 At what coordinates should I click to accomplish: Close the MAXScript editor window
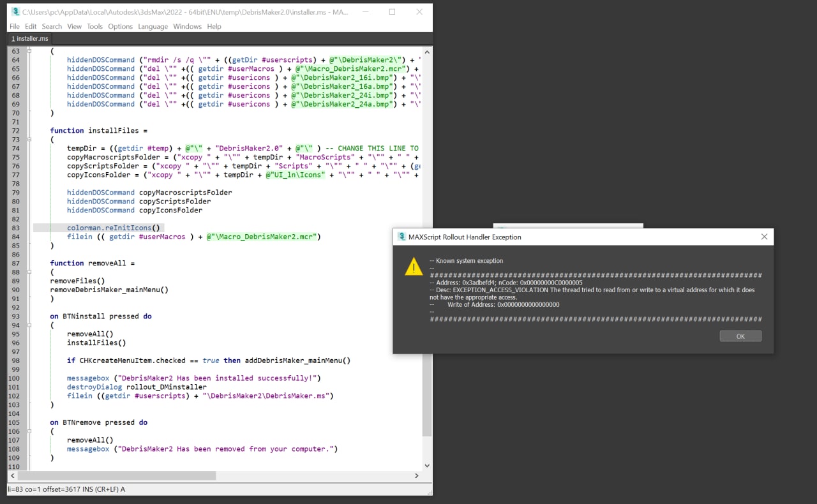coord(419,11)
